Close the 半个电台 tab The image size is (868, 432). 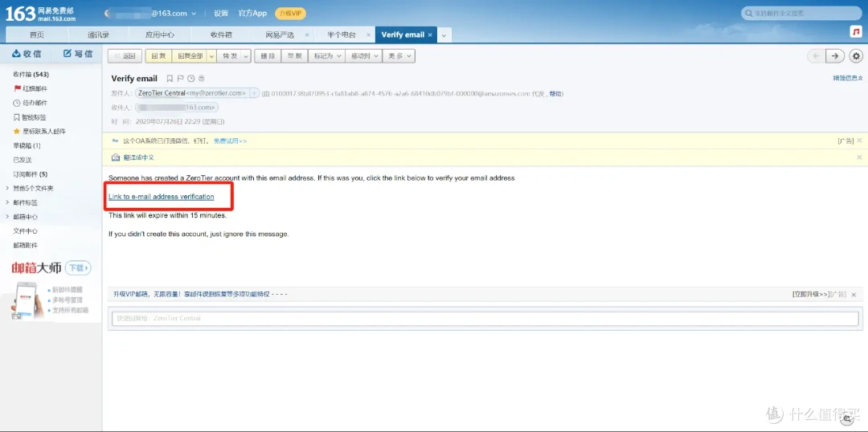367,35
